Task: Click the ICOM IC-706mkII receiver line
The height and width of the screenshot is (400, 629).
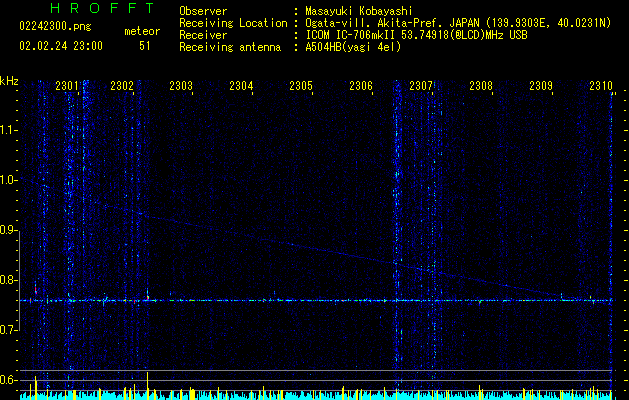Action: tap(416, 35)
